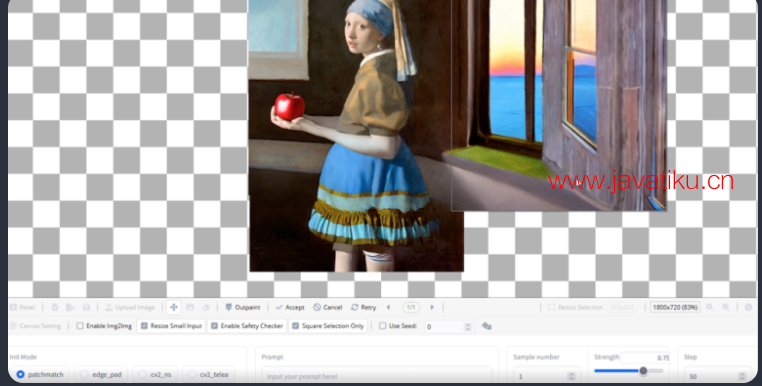Enable the Img2Img checkbox
This screenshot has width=762, height=386.
click(80, 326)
